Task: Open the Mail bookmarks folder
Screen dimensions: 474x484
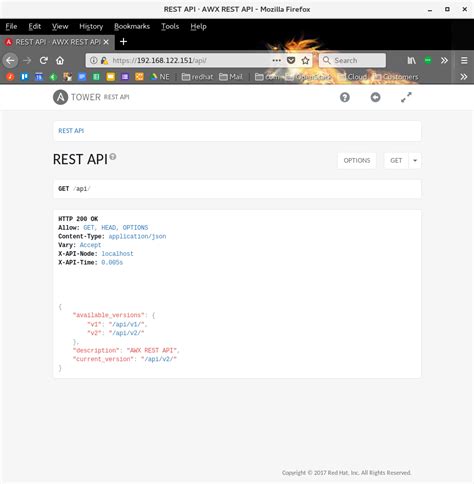Action: 231,77
